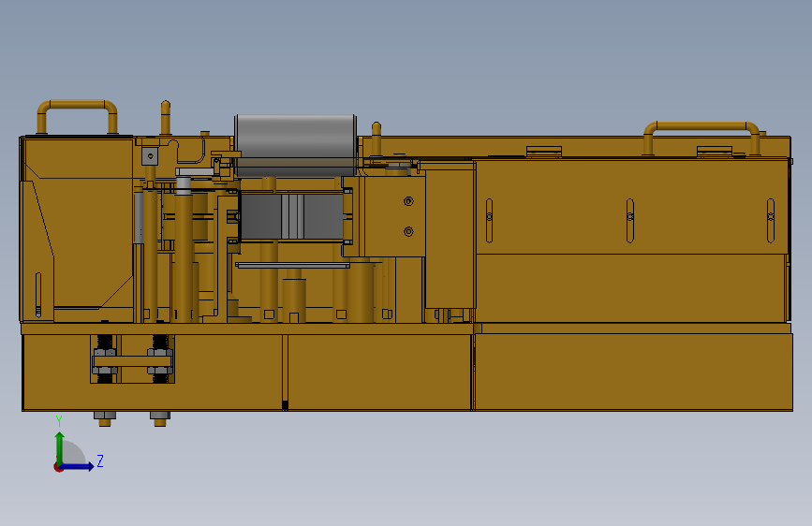Select the short pin right of the roller
The height and width of the screenshot is (526, 812).
pos(376,139)
